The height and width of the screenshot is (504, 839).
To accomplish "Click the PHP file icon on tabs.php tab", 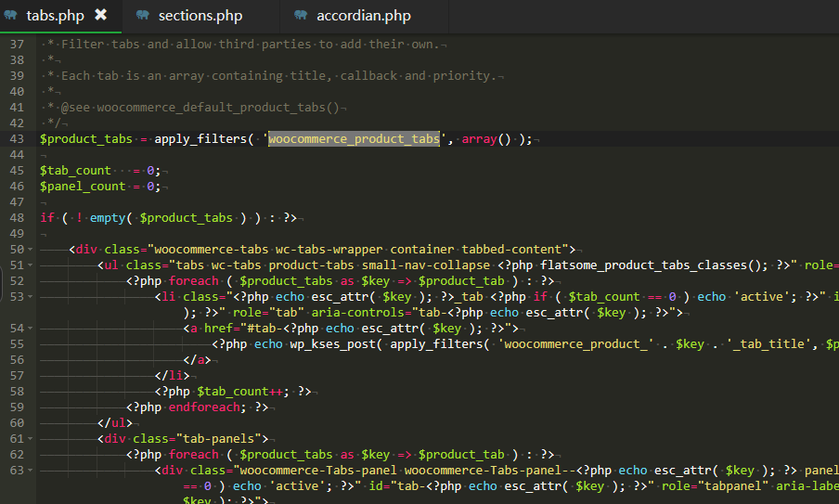I will pyautogui.click(x=10, y=16).
